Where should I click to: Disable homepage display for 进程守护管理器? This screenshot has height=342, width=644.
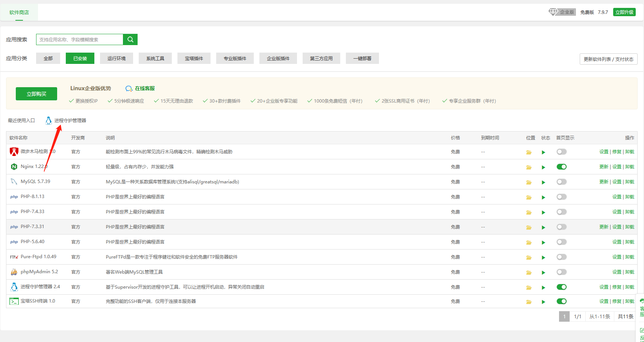(x=562, y=287)
